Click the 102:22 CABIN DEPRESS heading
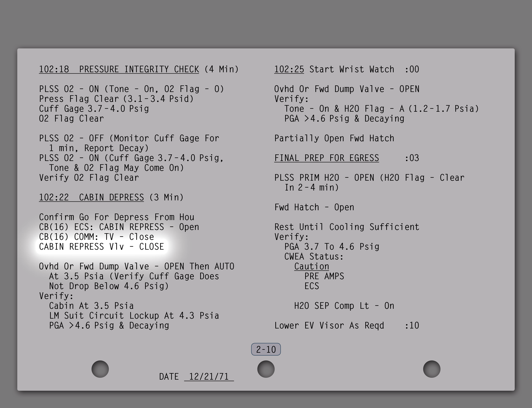 coord(91,197)
